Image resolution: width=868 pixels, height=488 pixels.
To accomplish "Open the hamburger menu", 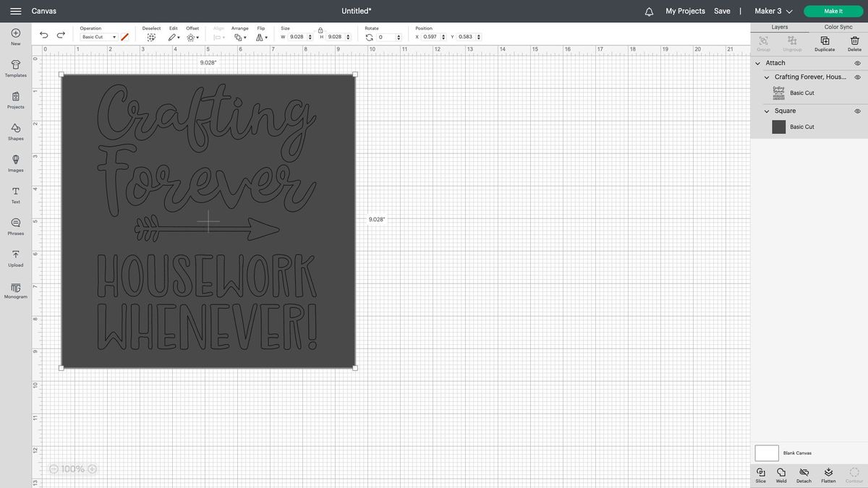I will (x=14, y=11).
